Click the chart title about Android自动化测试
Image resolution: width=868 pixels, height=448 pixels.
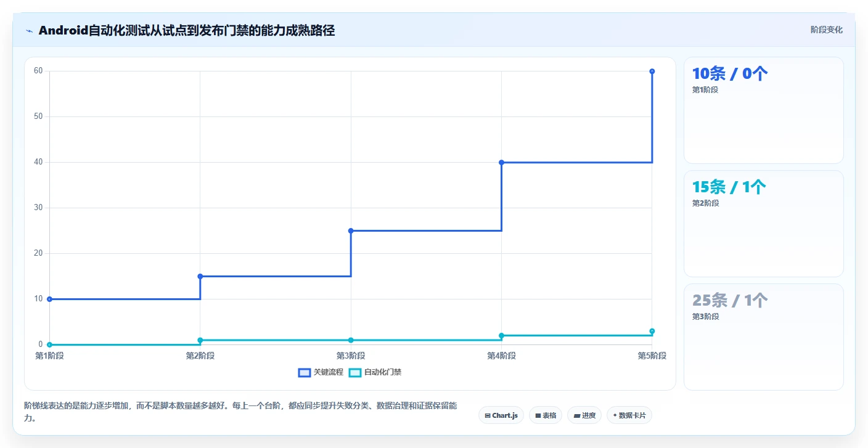[187, 31]
